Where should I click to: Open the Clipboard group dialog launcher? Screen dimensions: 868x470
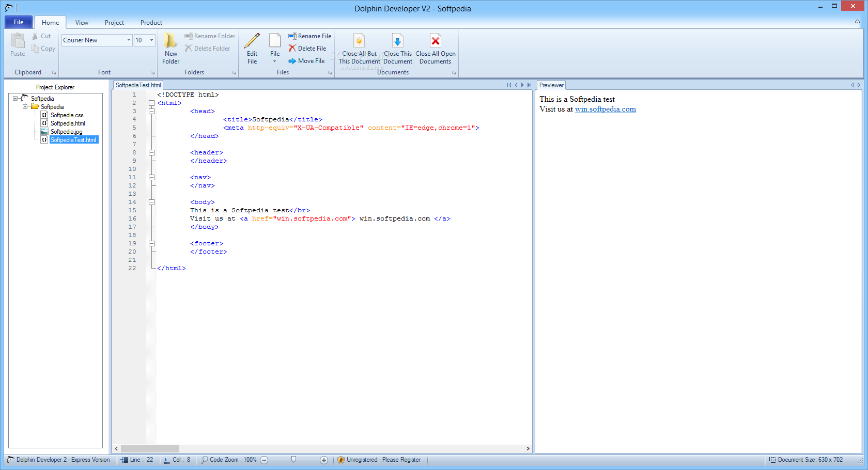tap(54, 73)
